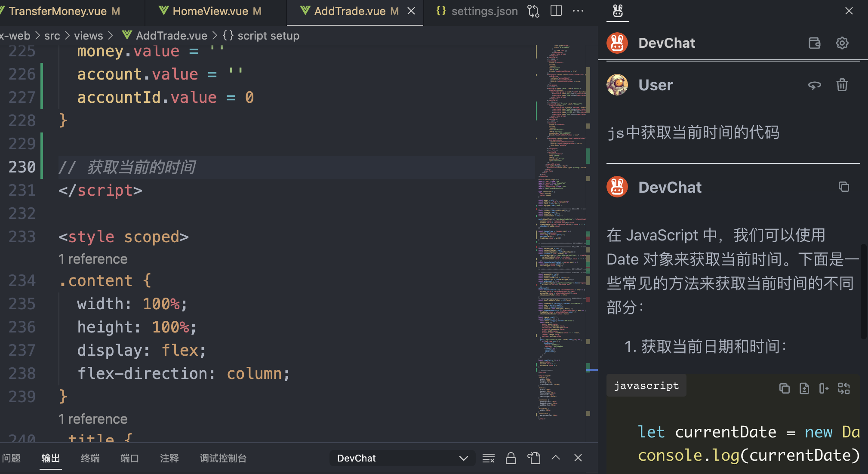Screen dimensions: 868x474
Task: Insert the code snippet into a new file
Action: coord(804,388)
